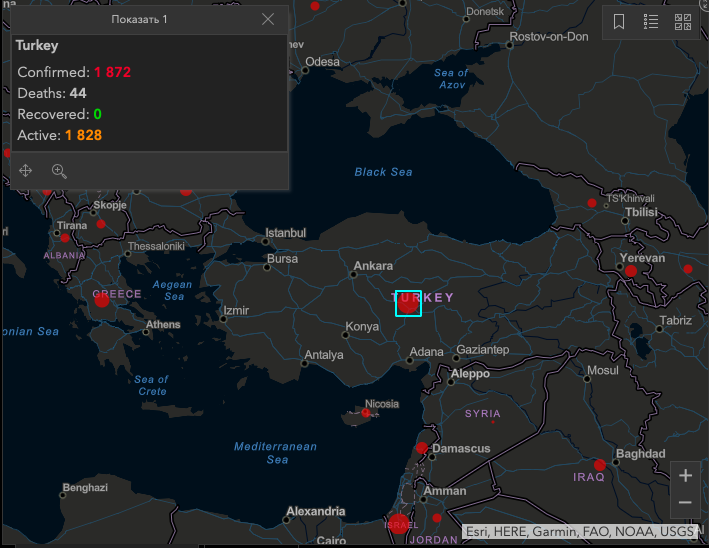The height and width of the screenshot is (548, 709).
Task: Click the 'Mediterranean Sea' label
Action: pyautogui.click(x=275, y=453)
